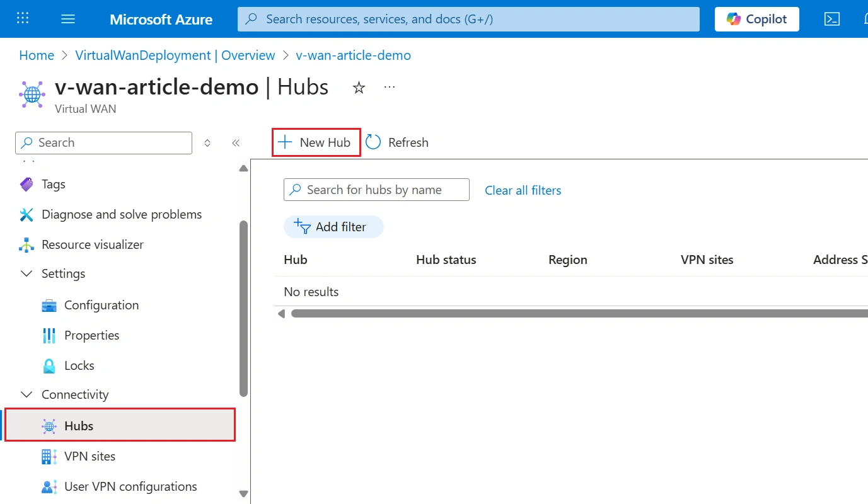
Task: Click the sidebar scroll down arrow
Action: pos(243,494)
